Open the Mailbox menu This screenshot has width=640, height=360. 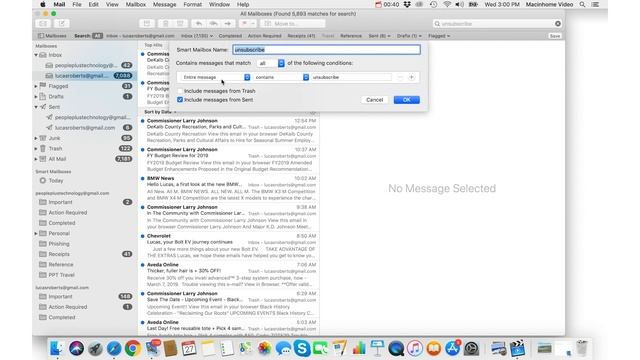pos(136,4)
